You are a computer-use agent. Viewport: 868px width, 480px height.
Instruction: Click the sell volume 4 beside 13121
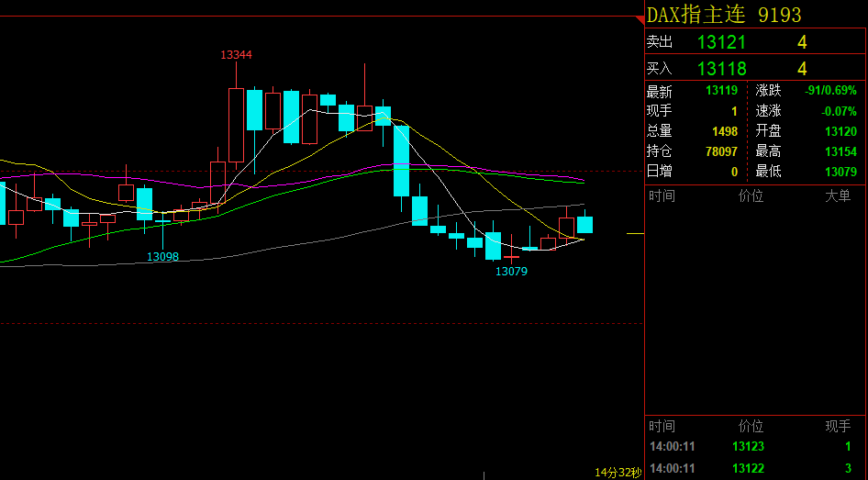pyautogui.click(x=802, y=42)
